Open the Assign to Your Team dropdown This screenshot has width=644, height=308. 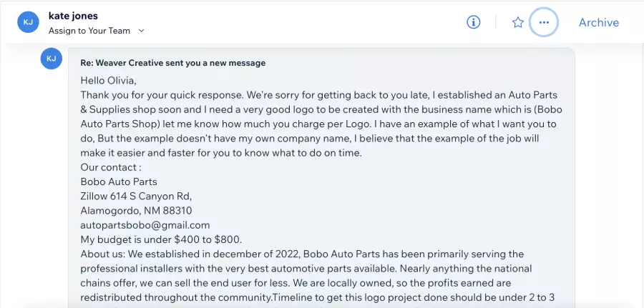pos(97,31)
